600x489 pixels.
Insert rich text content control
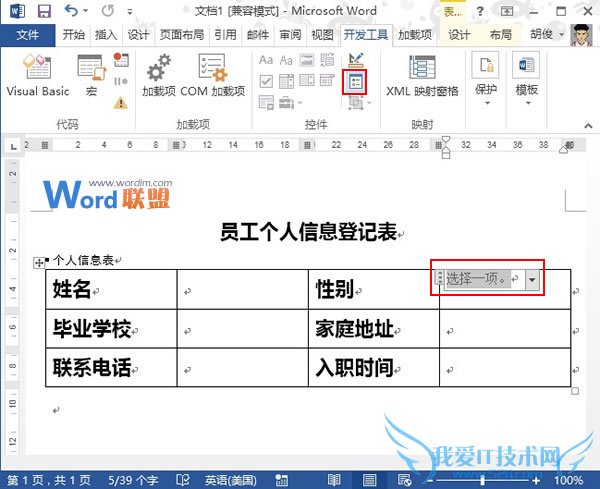pos(266,60)
